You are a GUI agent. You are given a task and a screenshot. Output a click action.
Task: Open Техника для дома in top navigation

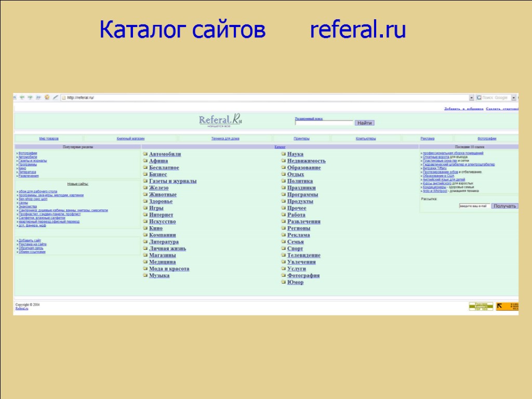click(x=225, y=138)
